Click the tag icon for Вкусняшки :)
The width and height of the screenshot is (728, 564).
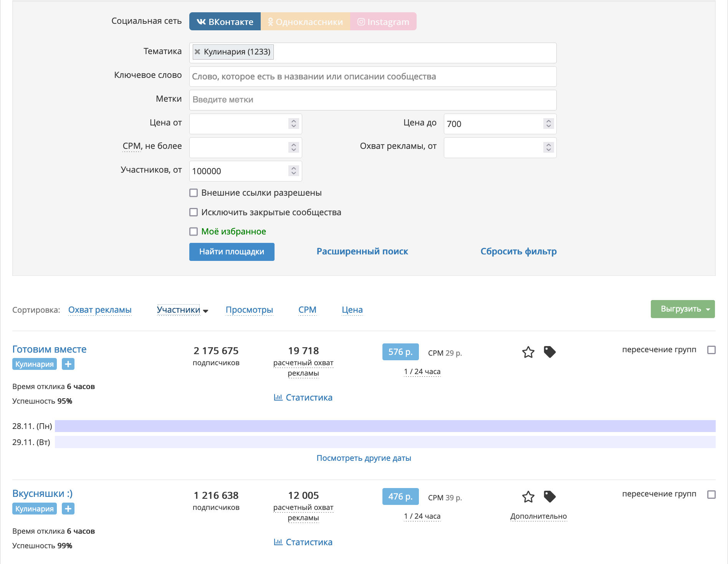click(549, 496)
